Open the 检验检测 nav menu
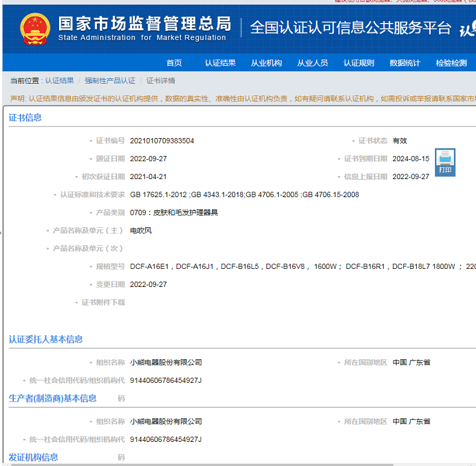The width and height of the screenshot is (476, 466). pos(451,63)
